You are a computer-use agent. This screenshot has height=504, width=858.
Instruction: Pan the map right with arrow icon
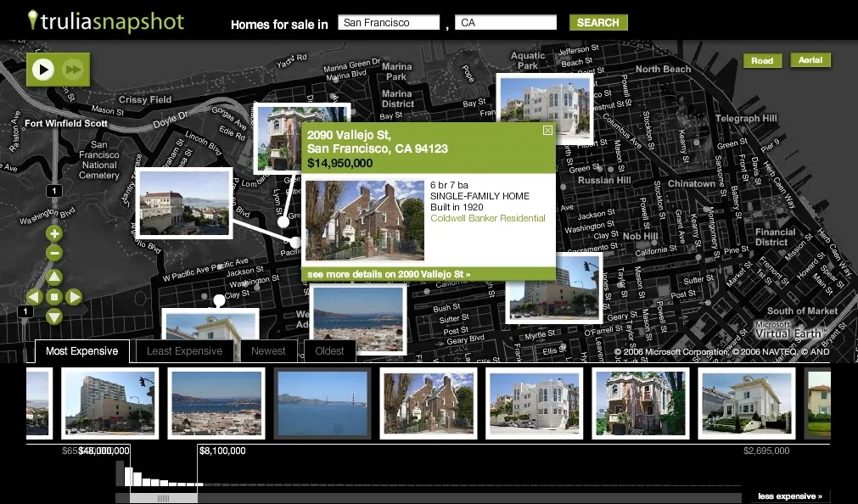click(74, 297)
